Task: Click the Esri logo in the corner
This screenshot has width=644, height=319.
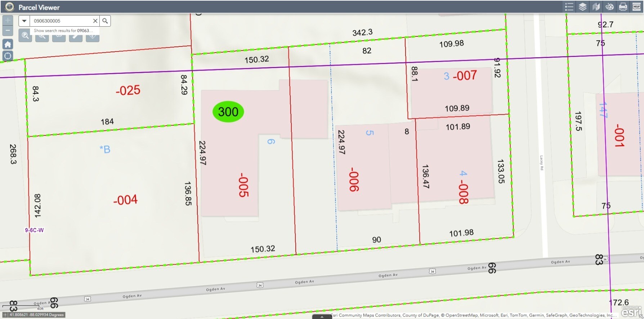Action: tap(631, 313)
